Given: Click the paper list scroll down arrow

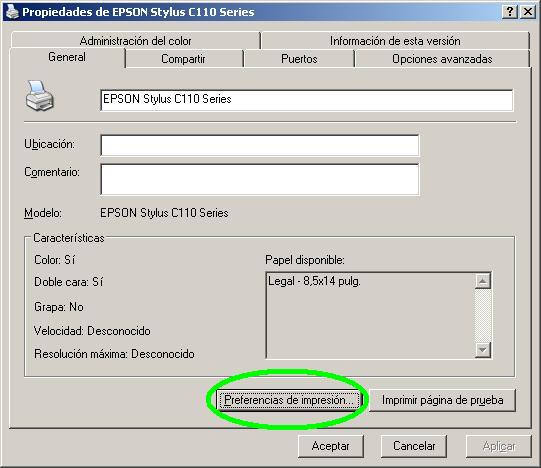Looking at the screenshot, I should pyautogui.click(x=483, y=350).
